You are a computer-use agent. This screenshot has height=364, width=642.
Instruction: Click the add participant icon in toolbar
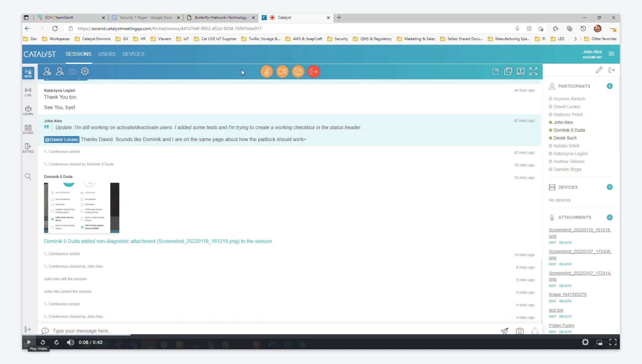click(47, 71)
